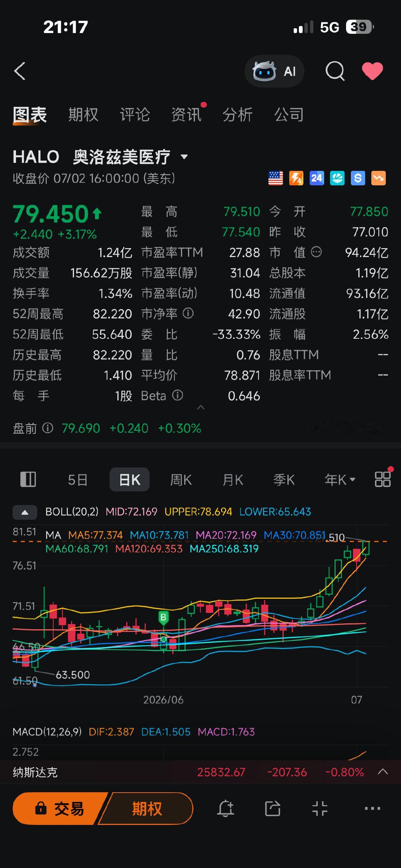The width and height of the screenshot is (401, 868).
Task: Tap the MA5:77.374 value
Action: coord(95,535)
